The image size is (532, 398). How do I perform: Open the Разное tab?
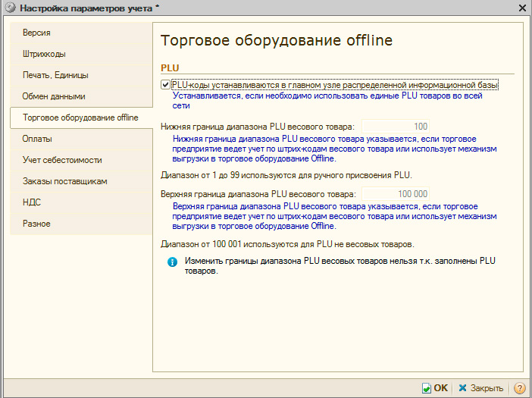point(36,224)
